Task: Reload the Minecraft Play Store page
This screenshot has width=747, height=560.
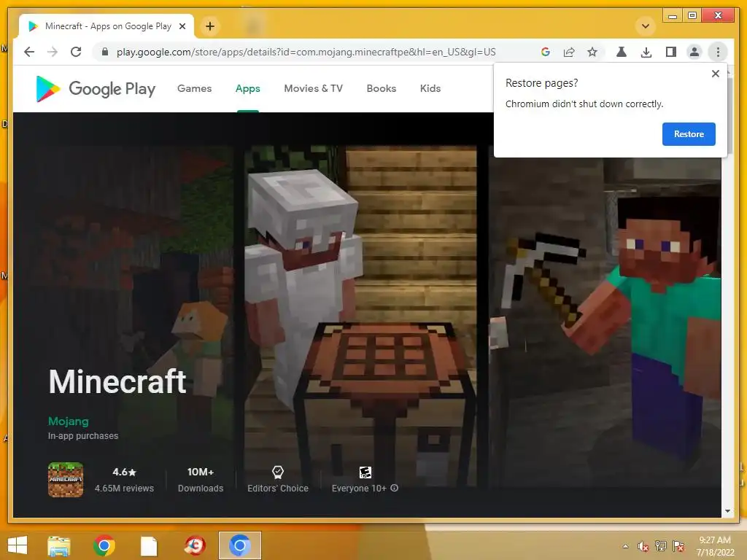Action: click(76, 52)
